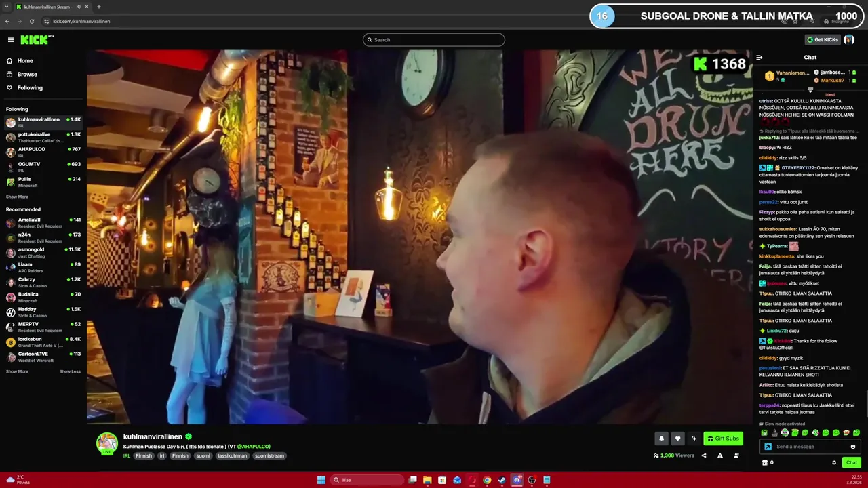
Task: Open lordkebun channel in Recommended
Action: 43,342
